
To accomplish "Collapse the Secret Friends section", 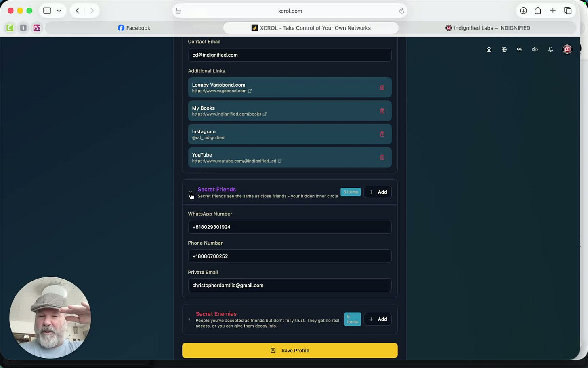I will [x=191, y=192].
